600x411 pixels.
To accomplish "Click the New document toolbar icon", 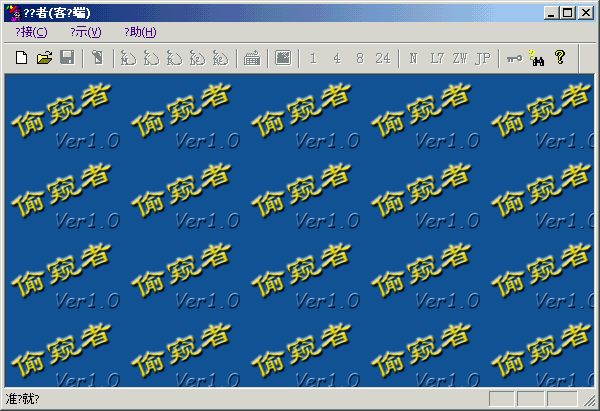I will coord(21,58).
